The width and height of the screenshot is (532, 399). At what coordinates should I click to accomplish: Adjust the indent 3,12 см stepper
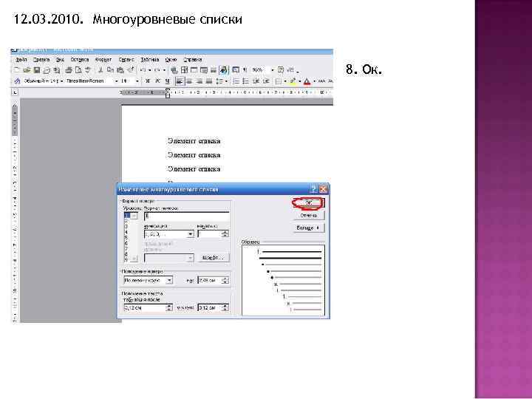click(x=225, y=307)
